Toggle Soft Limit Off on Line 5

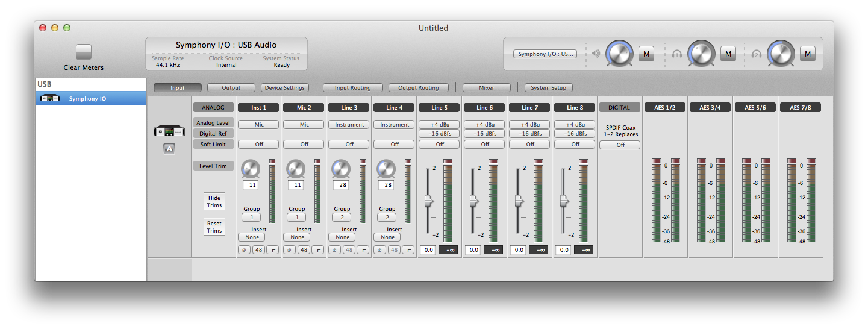tap(440, 145)
